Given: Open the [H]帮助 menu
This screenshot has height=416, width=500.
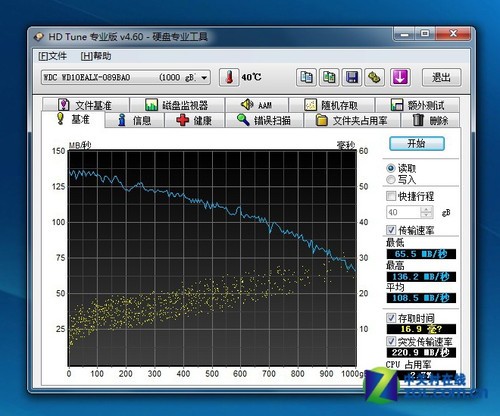Looking at the screenshot, I should point(96,56).
